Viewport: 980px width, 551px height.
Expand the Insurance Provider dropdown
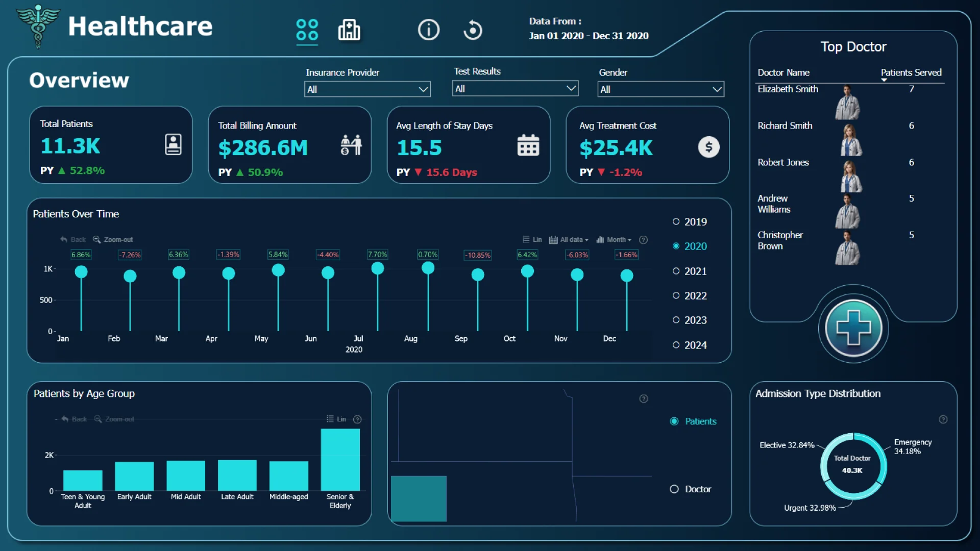tap(367, 89)
